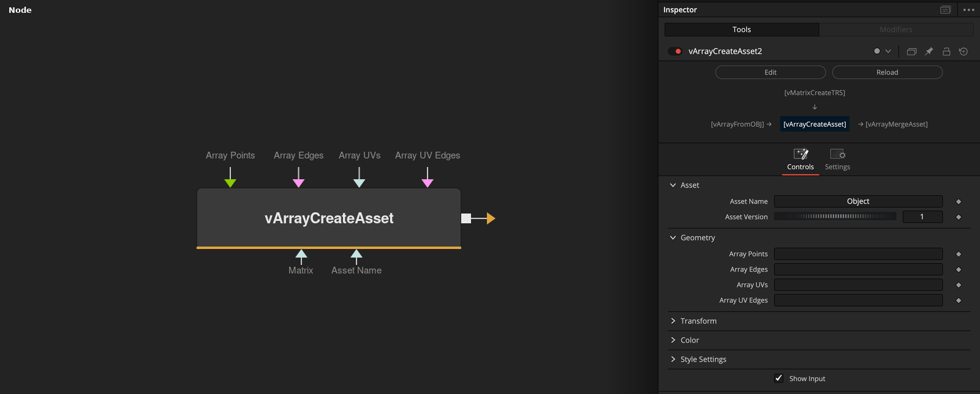Image resolution: width=980 pixels, height=394 pixels.
Task: Click the Array UV Edges input field
Action: pos(858,300)
